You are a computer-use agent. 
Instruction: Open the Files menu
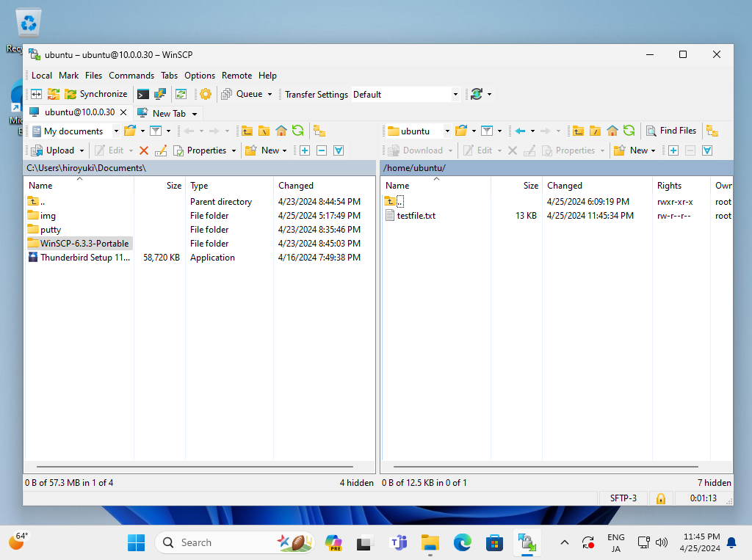coord(93,76)
